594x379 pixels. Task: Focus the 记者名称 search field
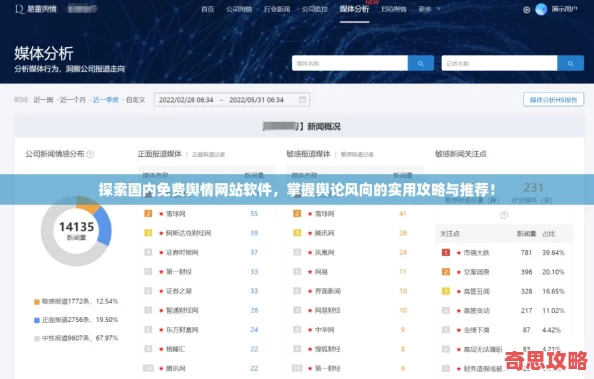point(499,63)
